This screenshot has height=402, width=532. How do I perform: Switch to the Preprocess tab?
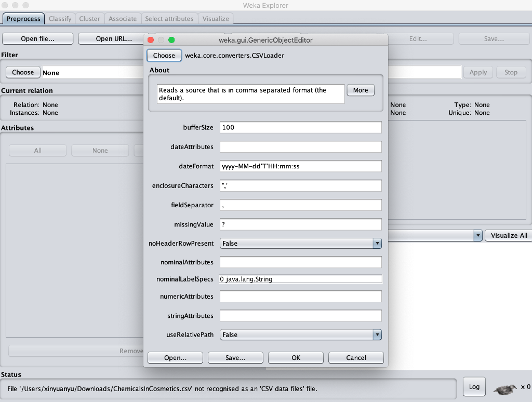point(23,19)
